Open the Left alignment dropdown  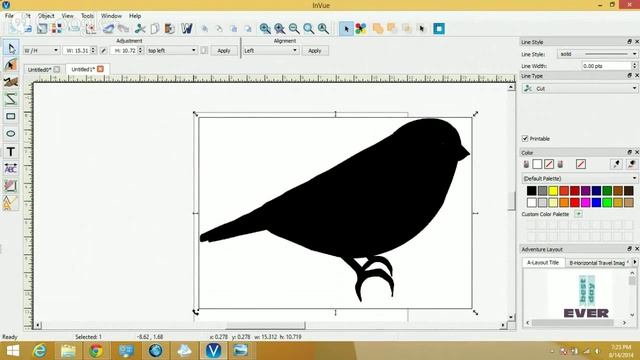271,51
